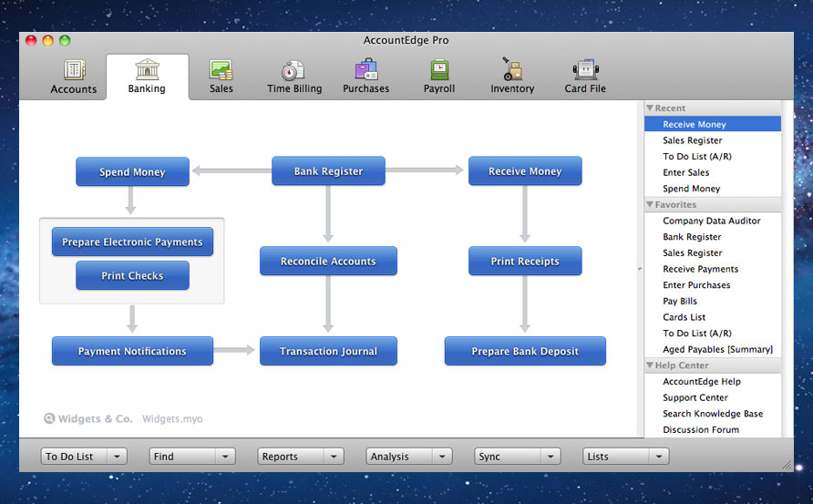Open the To Do List dropdown arrow
Image resolution: width=813 pixels, height=504 pixels.
tap(118, 457)
